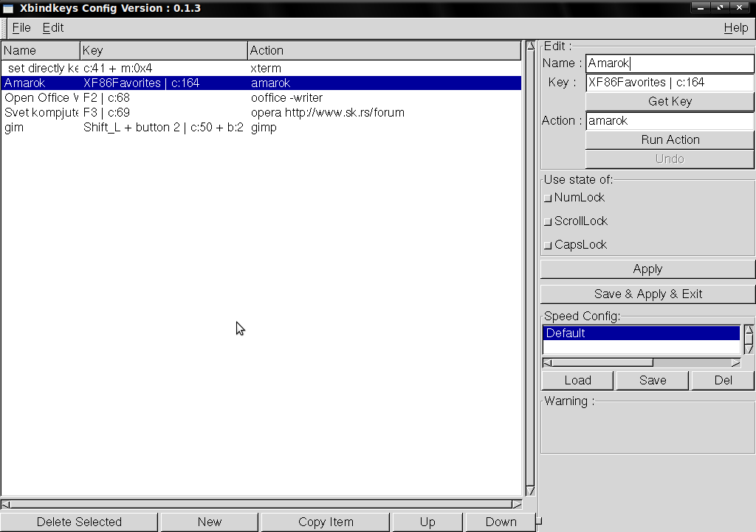Image resolution: width=756 pixels, height=532 pixels.
Task: Click the Get Key button
Action: tap(670, 101)
